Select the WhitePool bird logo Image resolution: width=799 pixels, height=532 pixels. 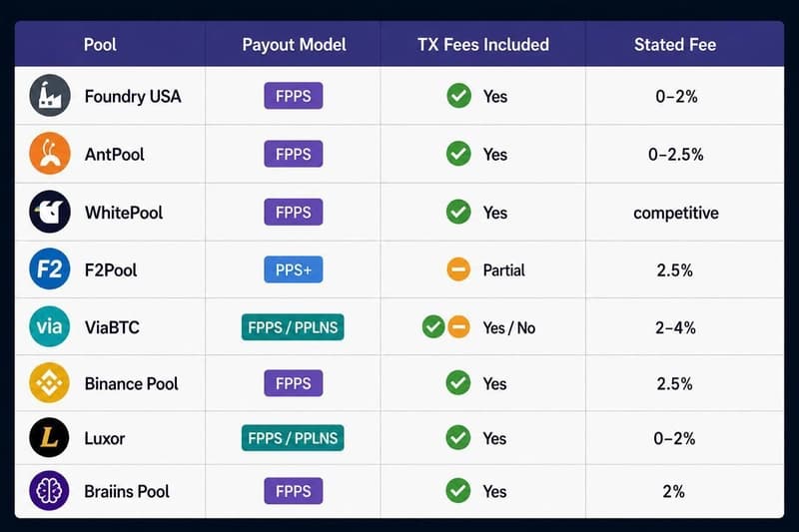[49, 212]
